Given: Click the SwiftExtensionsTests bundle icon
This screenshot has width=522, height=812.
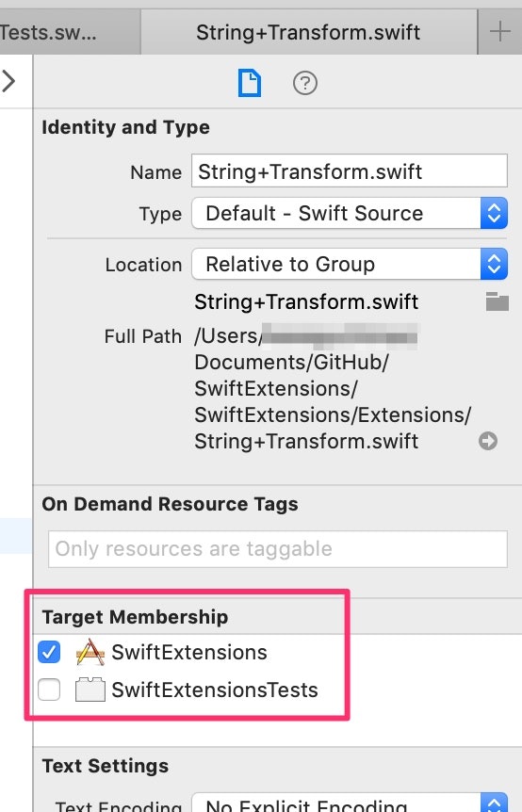Looking at the screenshot, I should pos(90,690).
